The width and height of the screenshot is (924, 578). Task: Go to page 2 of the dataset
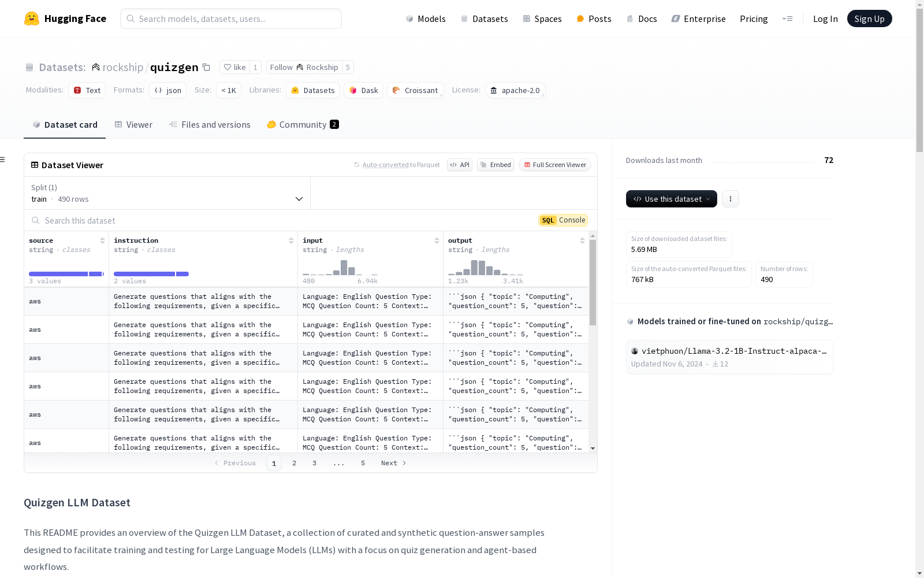tap(294, 463)
